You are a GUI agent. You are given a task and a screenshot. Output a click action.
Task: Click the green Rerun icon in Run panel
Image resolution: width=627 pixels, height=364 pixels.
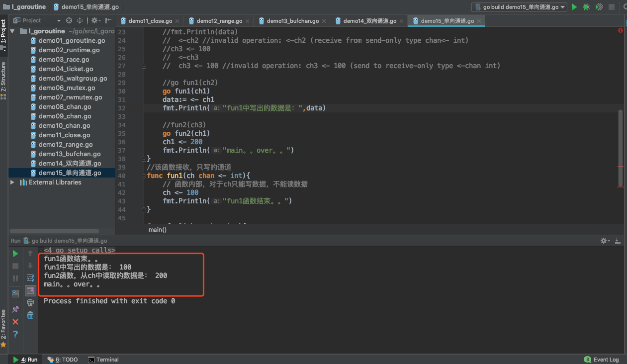coord(15,254)
